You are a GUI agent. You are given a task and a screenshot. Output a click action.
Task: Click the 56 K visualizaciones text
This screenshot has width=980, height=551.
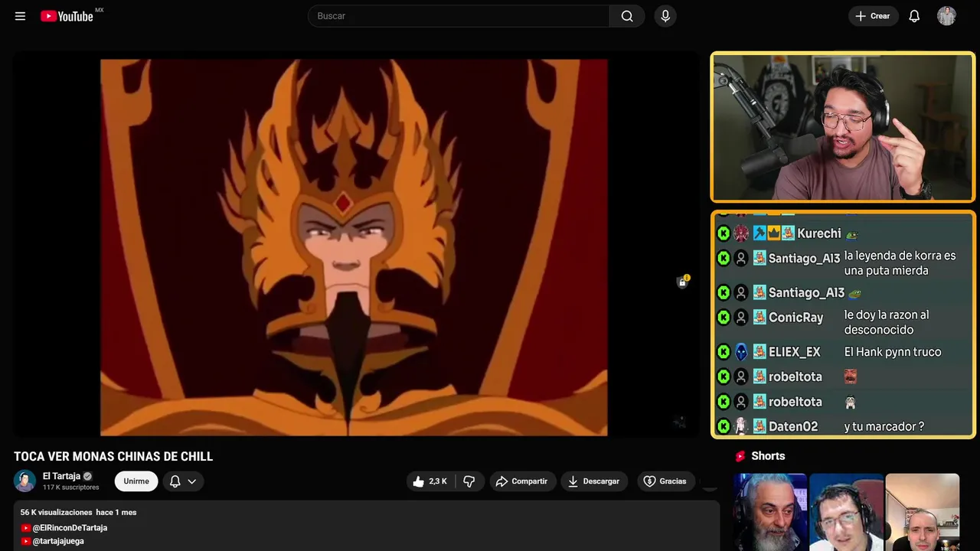pyautogui.click(x=56, y=512)
